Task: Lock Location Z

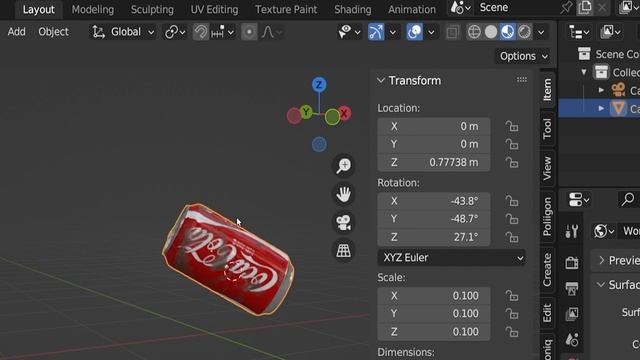Action: click(512, 162)
